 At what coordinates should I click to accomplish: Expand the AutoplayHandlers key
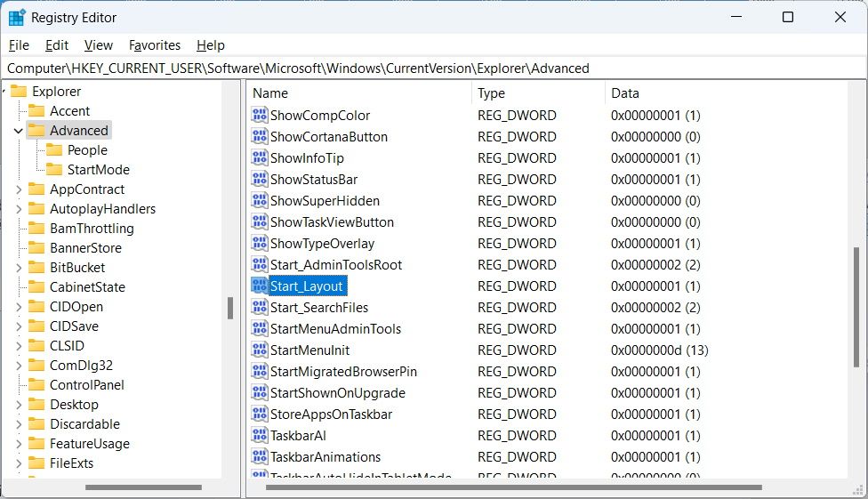point(19,209)
